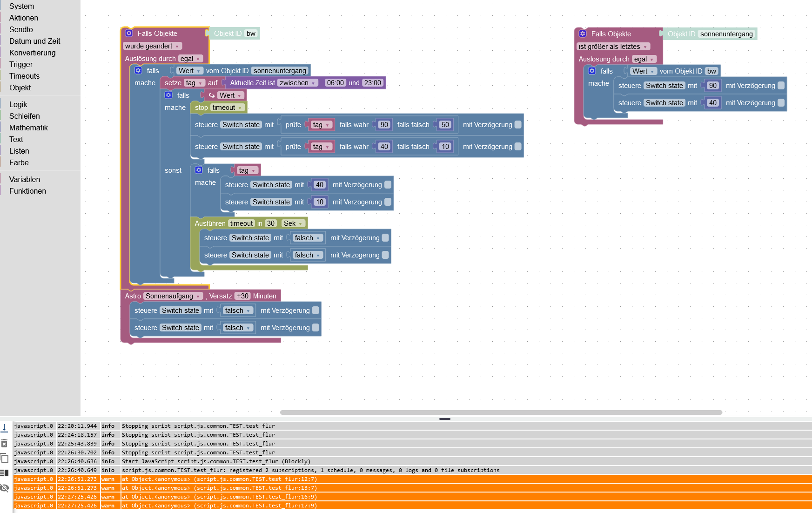This screenshot has width=812, height=513.
Task: Open 'zwischen' time comparison dropdown
Action: [x=298, y=83]
